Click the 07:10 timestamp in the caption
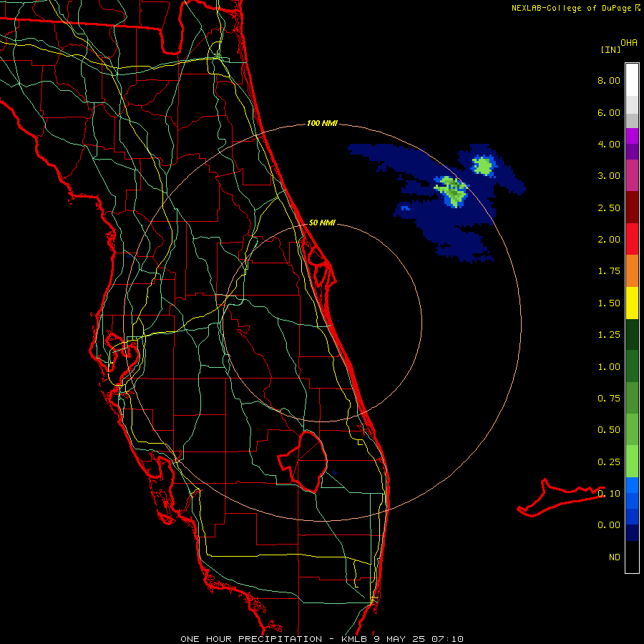The width and height of the screenshot is (644, 644). [x=447, y=639]
